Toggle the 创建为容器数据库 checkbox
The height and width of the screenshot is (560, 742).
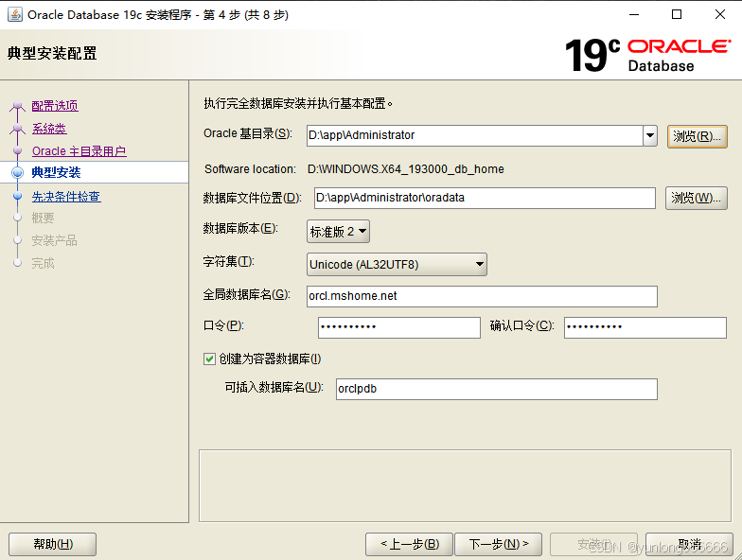pos(209,359)
